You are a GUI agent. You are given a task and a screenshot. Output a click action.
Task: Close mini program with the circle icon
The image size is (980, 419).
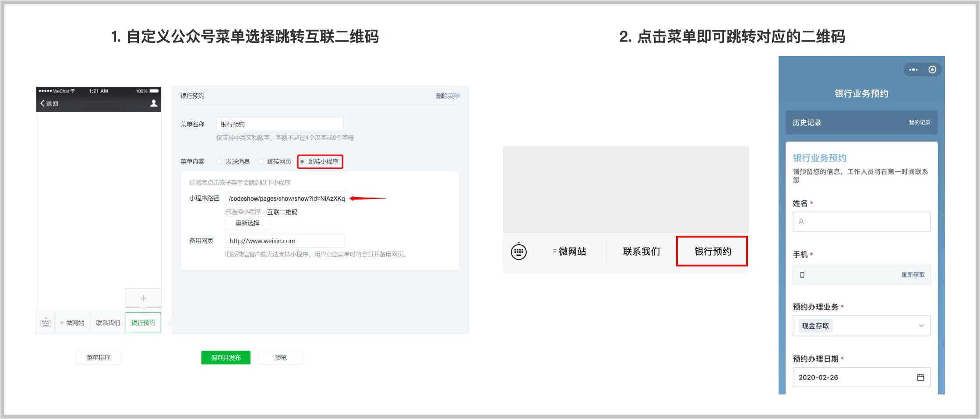[x=932, y=70]
